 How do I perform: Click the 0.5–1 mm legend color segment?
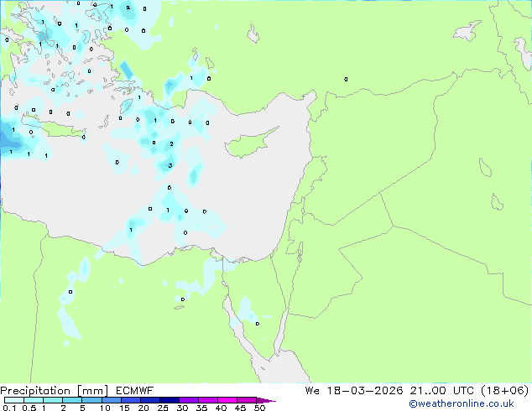(x=34, y=400)
